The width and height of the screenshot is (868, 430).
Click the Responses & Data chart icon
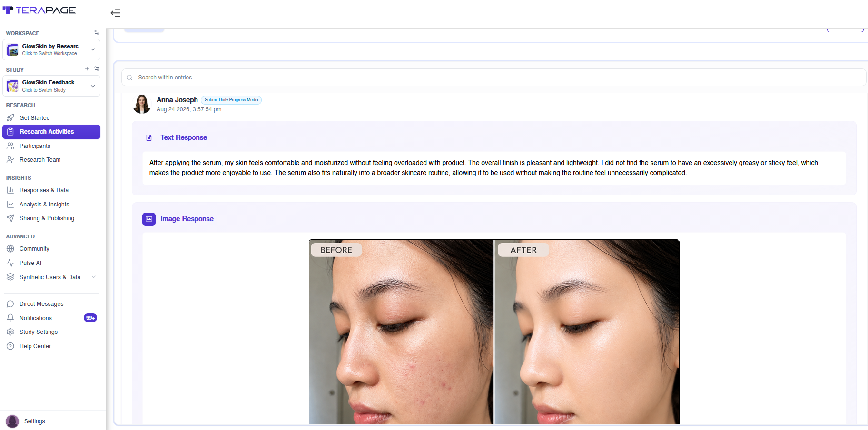click(10, 190)
